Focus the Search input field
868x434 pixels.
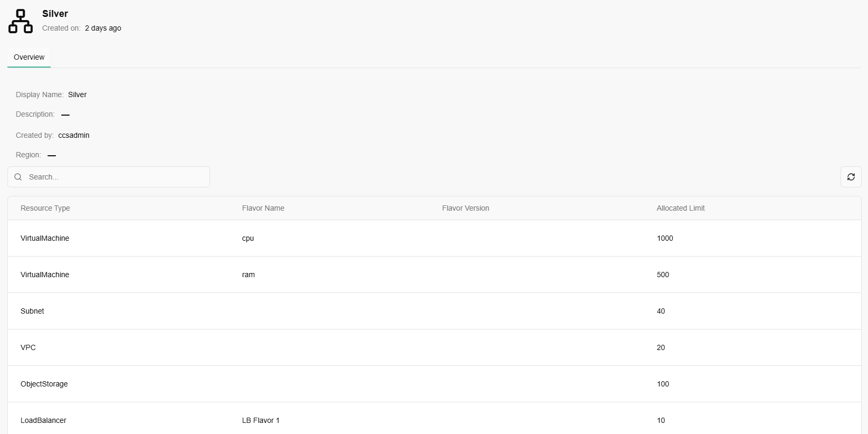point(116,177)
